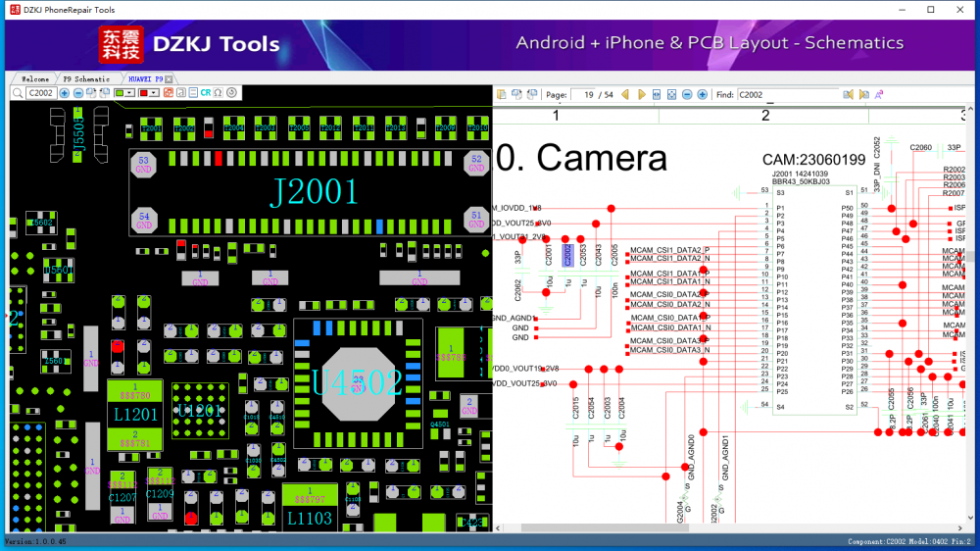Click GND pad 52 of J2001

tap(476, 164)
